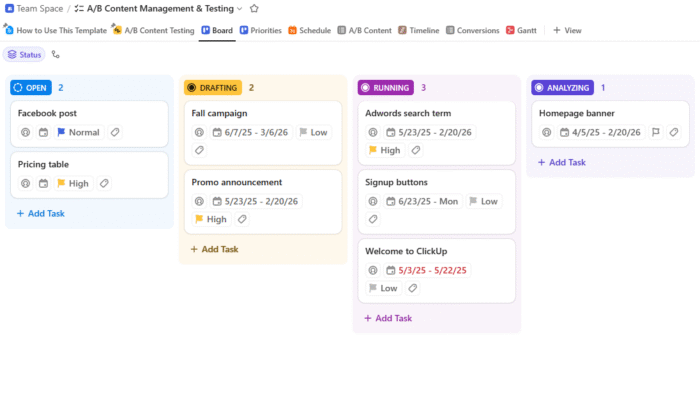This screenshot has height=405, width=700.
Task: Open the Homepage banner task title
Action: pos(577,113)
